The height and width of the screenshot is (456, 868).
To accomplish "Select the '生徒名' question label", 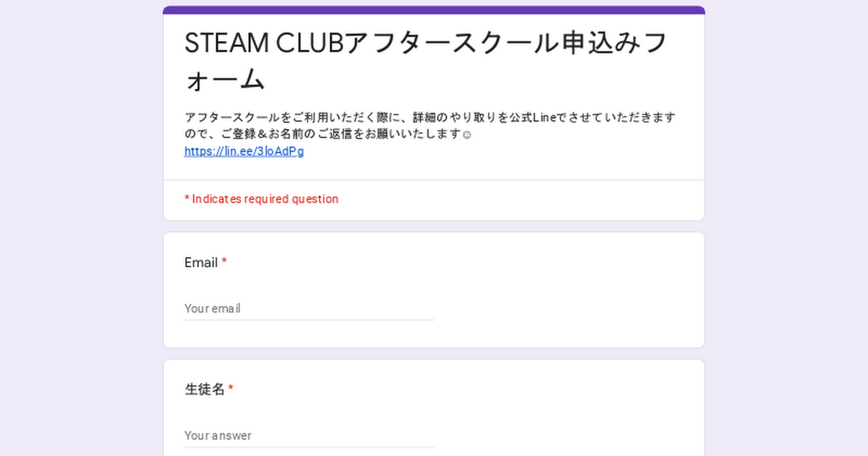I will 205,390.
